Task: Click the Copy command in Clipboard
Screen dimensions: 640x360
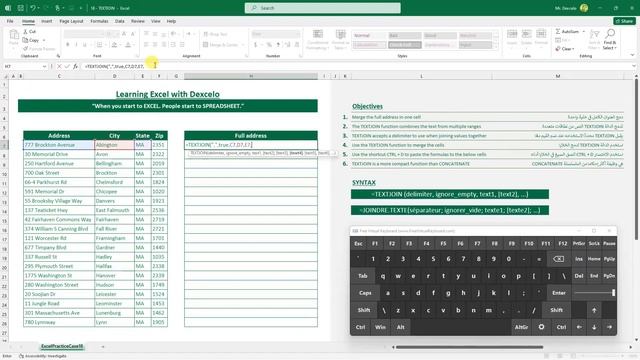Action: coord(31,40)
